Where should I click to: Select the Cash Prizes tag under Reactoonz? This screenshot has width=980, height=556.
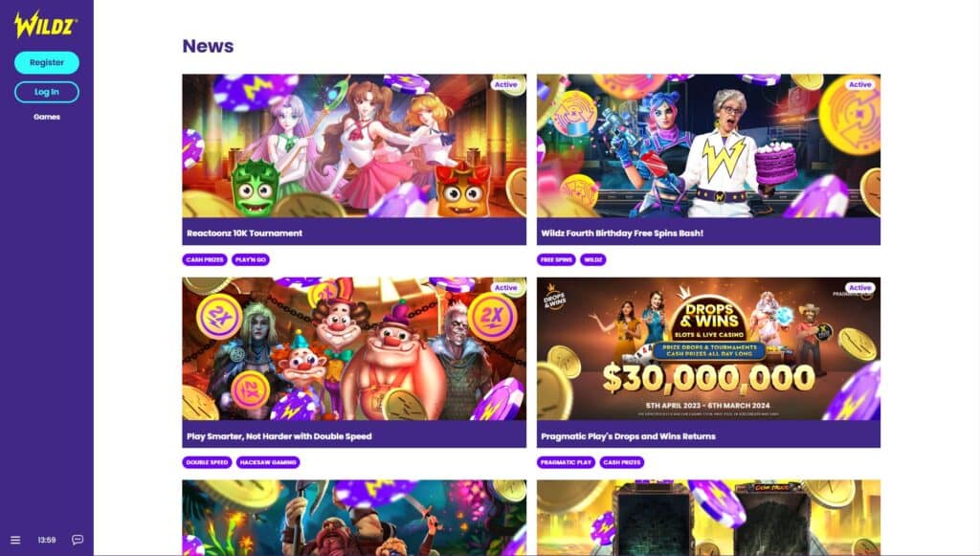coord(205,259)
